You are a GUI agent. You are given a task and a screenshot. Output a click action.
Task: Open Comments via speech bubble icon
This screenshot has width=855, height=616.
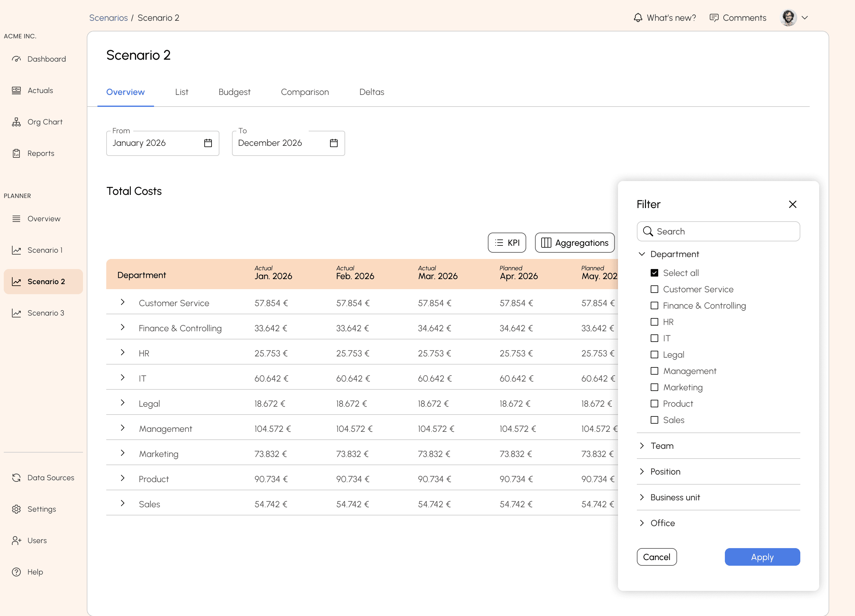coord(714,18)
